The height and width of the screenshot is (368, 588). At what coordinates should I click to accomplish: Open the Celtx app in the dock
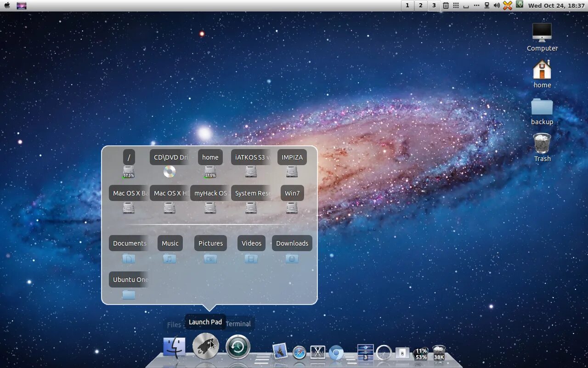(x=317, y=352)
